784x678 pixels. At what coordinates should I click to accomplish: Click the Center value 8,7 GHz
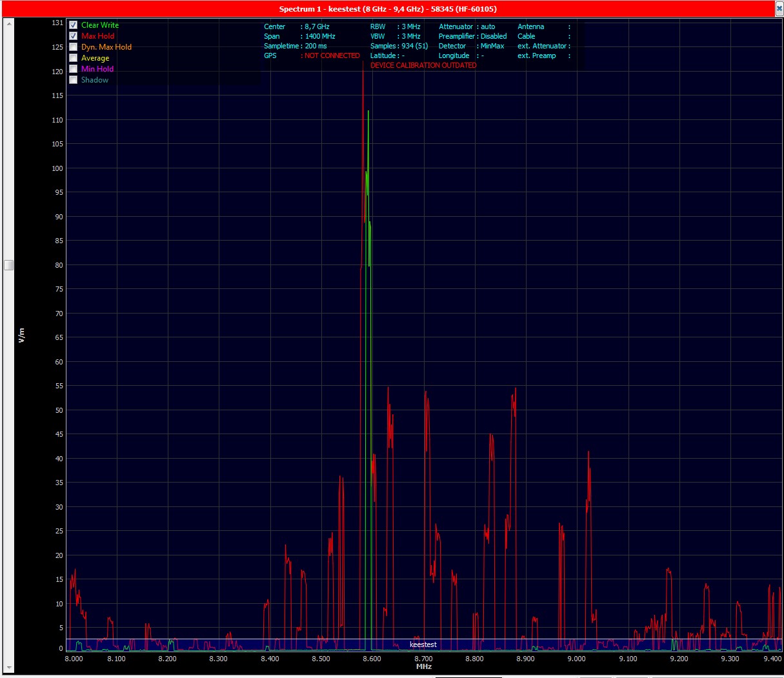317,26
